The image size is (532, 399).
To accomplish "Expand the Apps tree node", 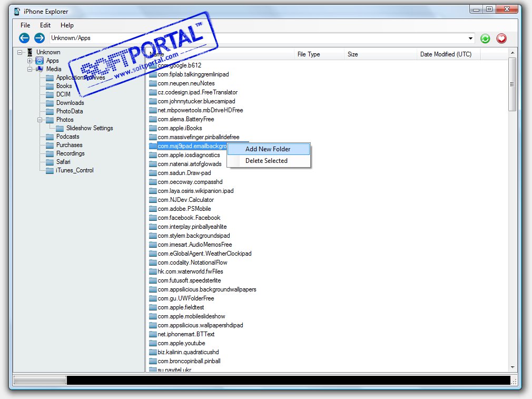I will [30, 61].
